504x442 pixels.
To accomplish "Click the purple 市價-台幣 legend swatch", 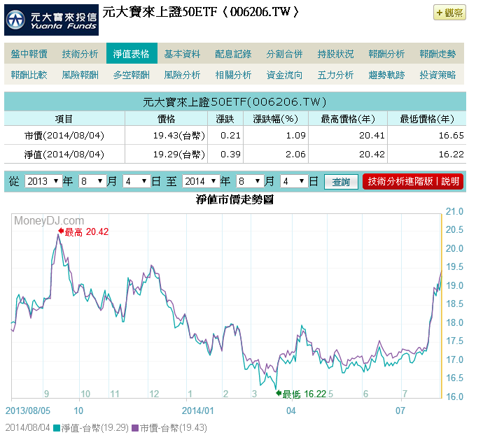I will click(x=135, y=428).
